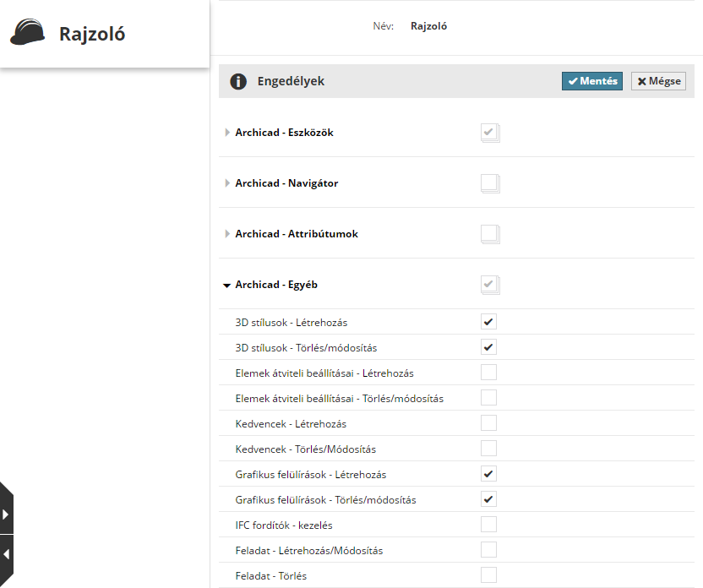This screenshot has width=703, height=588.
Task: Save permissions with Mentés button
Action: coord(592,81)
